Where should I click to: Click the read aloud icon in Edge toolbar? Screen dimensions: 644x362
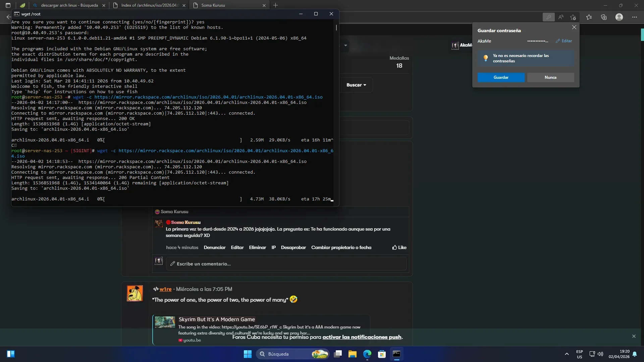click(561, 17)
